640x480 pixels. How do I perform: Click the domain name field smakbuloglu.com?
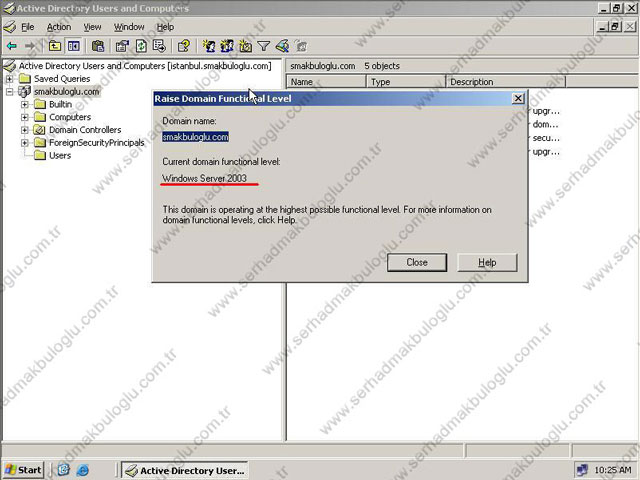(x=196, y=137)
